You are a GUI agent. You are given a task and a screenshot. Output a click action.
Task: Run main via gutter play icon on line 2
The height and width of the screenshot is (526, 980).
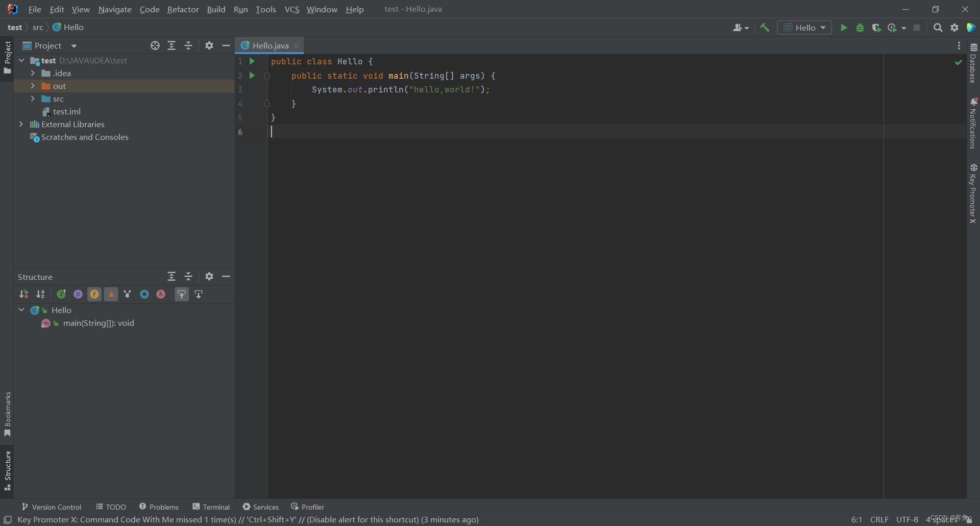(252, 76)
